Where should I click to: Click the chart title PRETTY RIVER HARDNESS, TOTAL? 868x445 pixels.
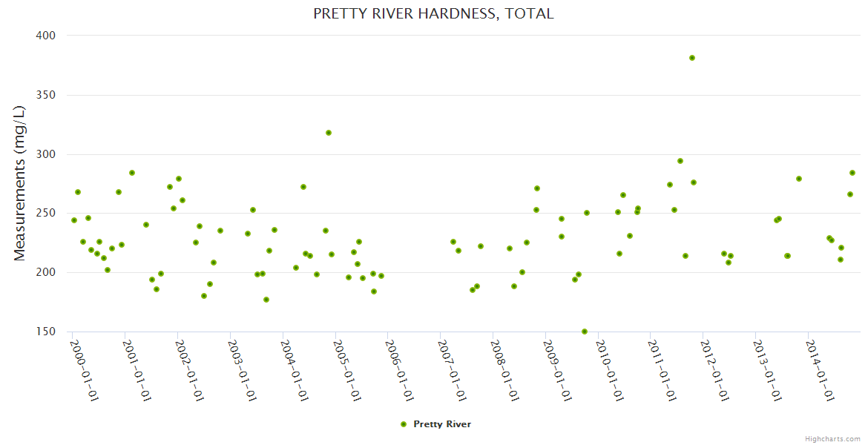tap(433, 13)
